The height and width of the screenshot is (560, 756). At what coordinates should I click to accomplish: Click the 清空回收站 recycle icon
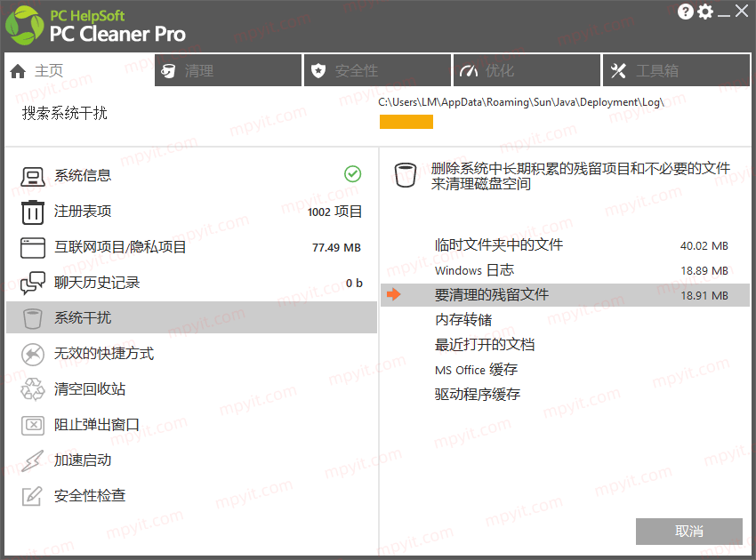pos(32,389)
